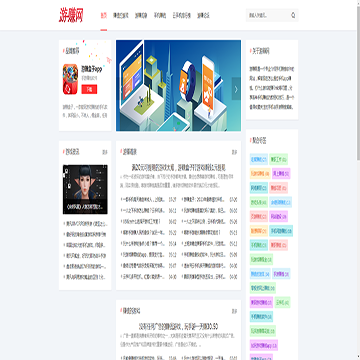Click the more link in the elf-thumbnail news card

tap(105, 152)
